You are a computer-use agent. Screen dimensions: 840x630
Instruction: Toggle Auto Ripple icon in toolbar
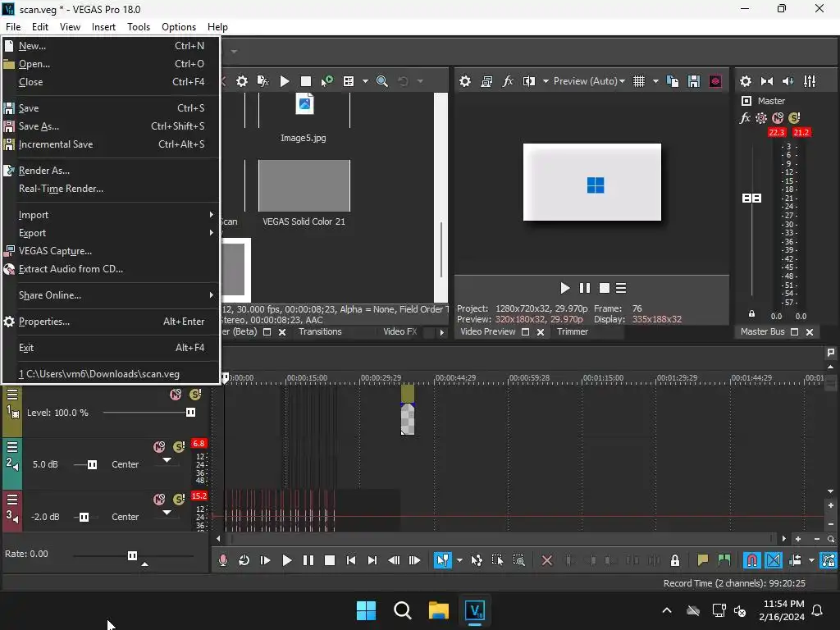coord(795,560)
